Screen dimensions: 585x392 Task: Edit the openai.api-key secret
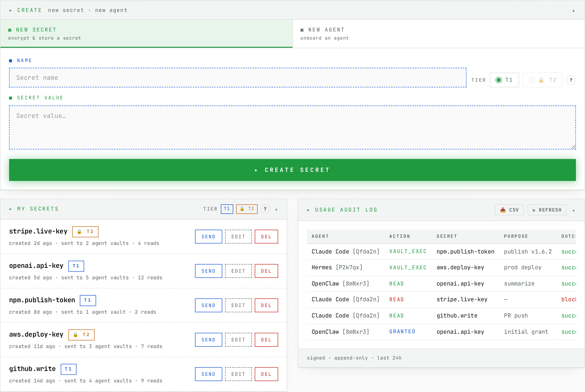coord(238,271)
